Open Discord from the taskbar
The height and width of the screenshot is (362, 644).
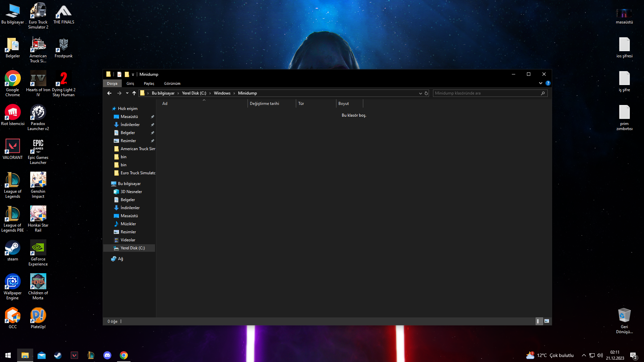tap(107, 355)
